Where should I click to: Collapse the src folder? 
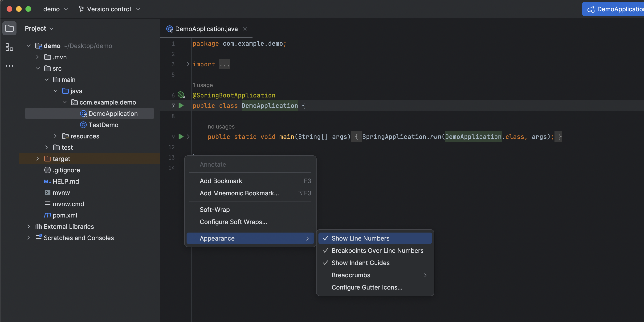click(x=37, y=68)
